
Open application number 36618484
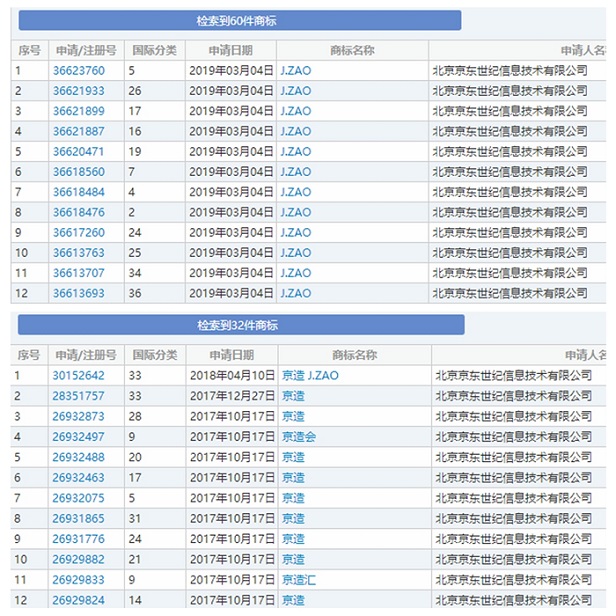78,192
